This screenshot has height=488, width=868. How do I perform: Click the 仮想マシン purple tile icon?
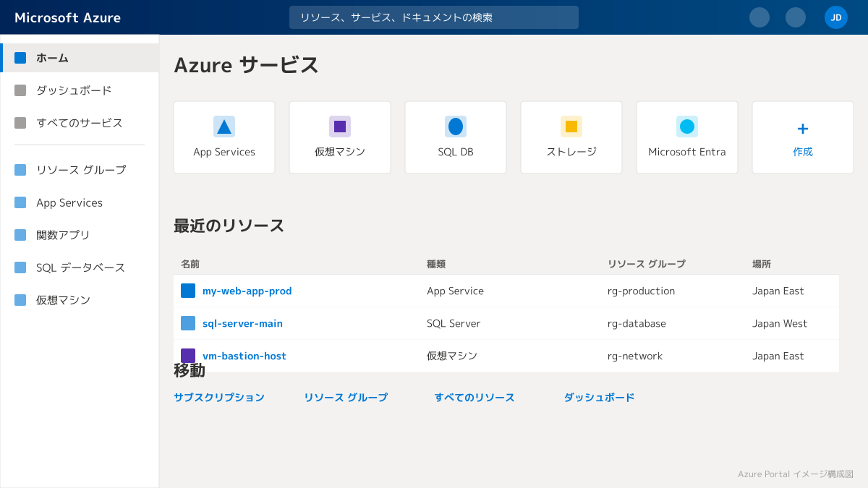click(340, 127)
